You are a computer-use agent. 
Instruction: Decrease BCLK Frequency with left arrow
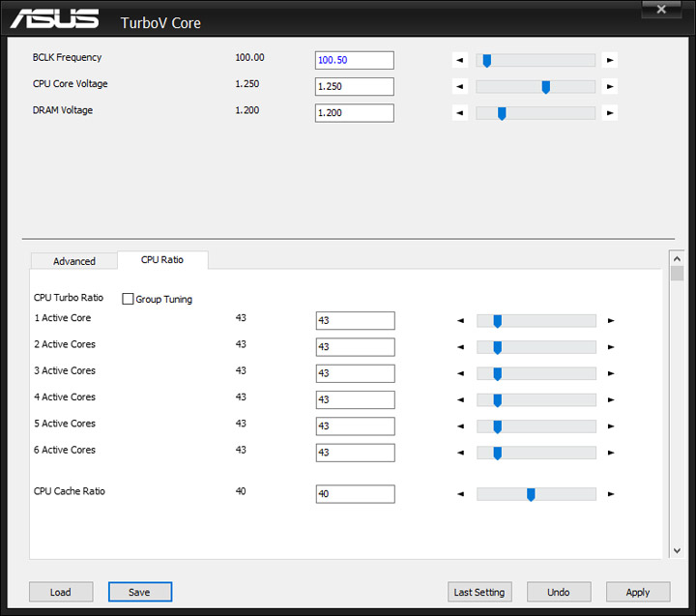(x=460, y=60)
